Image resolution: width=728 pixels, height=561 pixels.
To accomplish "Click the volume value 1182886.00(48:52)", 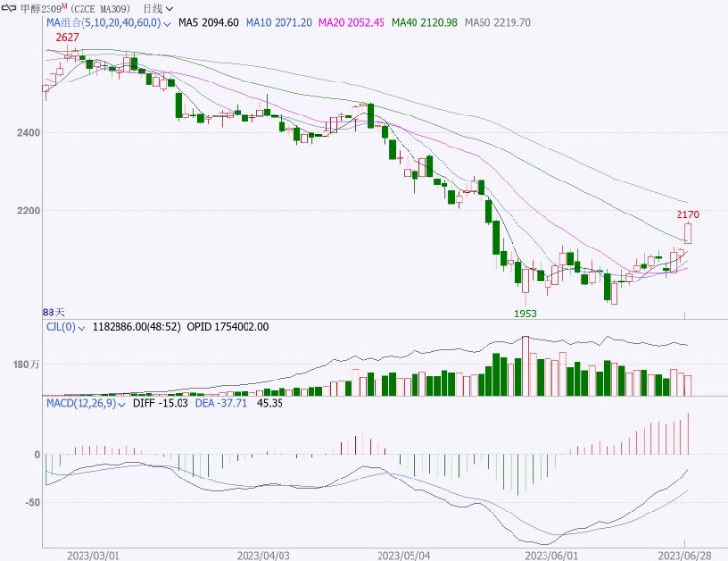I will [137, 327].
